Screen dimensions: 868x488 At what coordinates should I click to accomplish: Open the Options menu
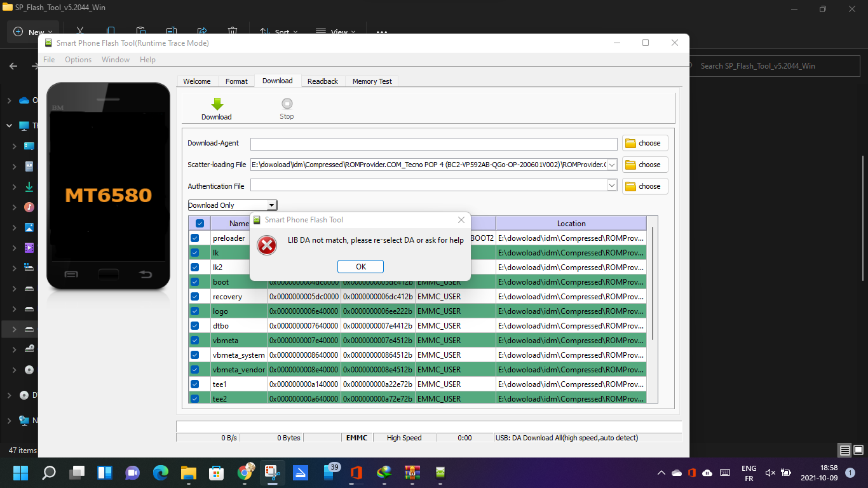[78, 60]
